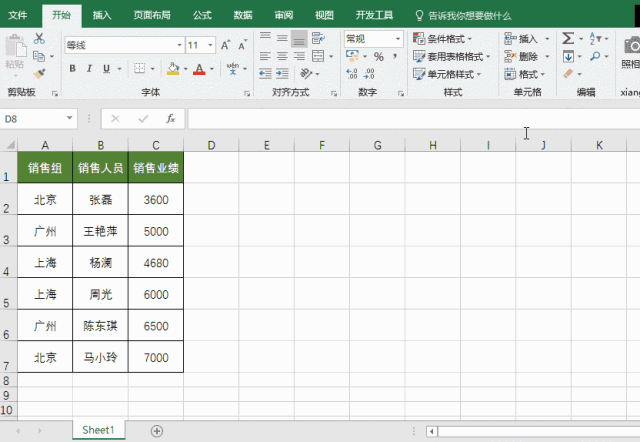Viewport: 640px width, 442px height.
Task: Open the font size dropdown
Action: click(210, 45)
